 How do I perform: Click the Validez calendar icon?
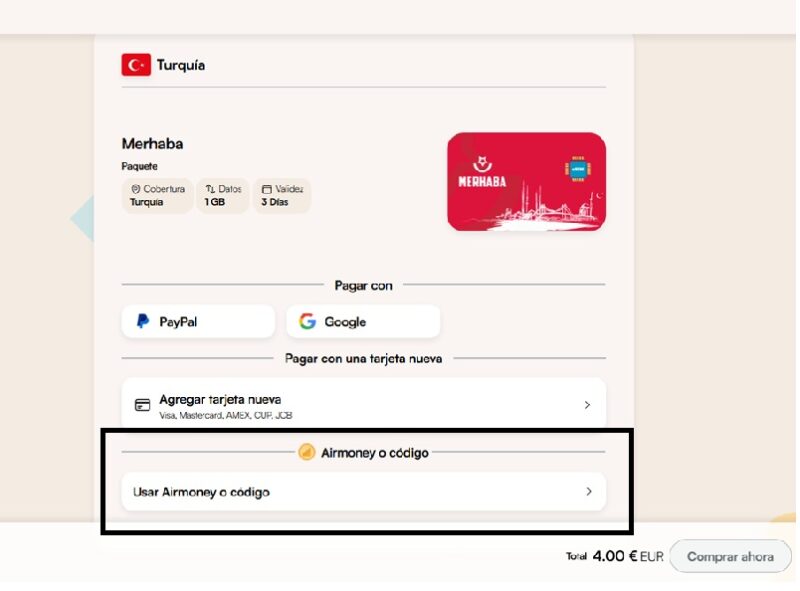(266, 189)
